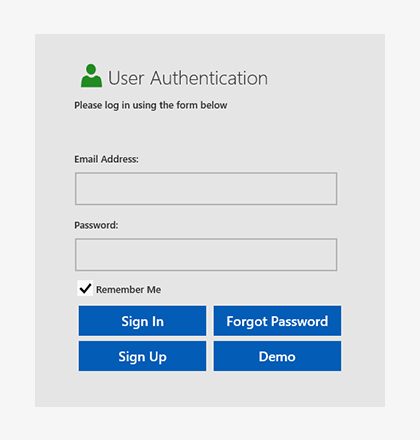Toggle the black checkmark box
Image resolution: width=420 pixels, height=440 pixels.
(x=85, y=288)
